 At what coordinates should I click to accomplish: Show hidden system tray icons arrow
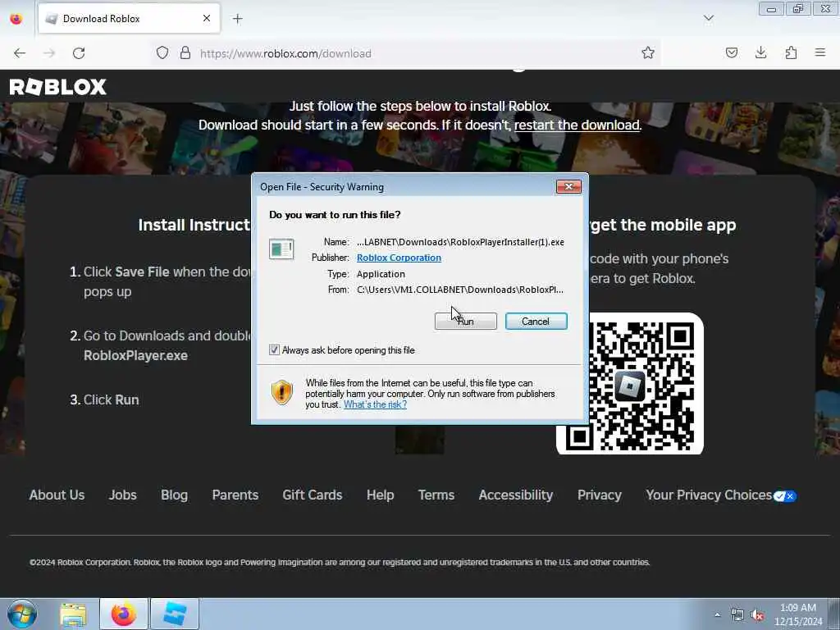(x=717, y=614)
